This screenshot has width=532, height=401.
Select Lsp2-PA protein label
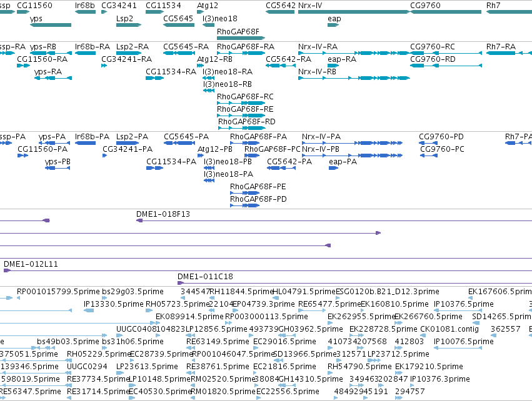133,137
